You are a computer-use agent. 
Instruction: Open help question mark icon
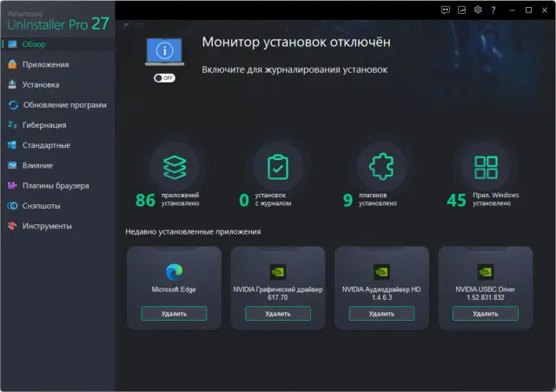(493, 10)
